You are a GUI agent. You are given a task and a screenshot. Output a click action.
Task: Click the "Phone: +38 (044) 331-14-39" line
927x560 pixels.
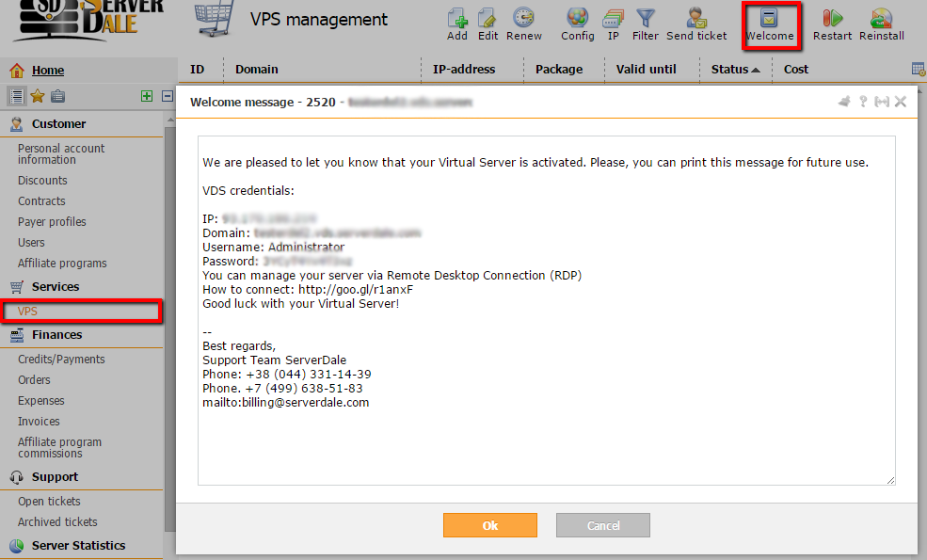pyautogui.click(x=287, y=375)
